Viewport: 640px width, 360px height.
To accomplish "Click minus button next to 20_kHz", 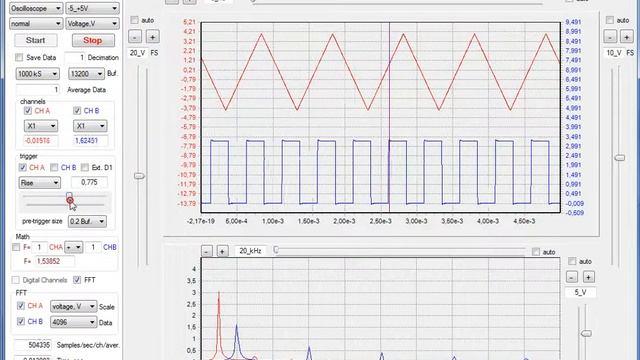I will coord(207,251).
